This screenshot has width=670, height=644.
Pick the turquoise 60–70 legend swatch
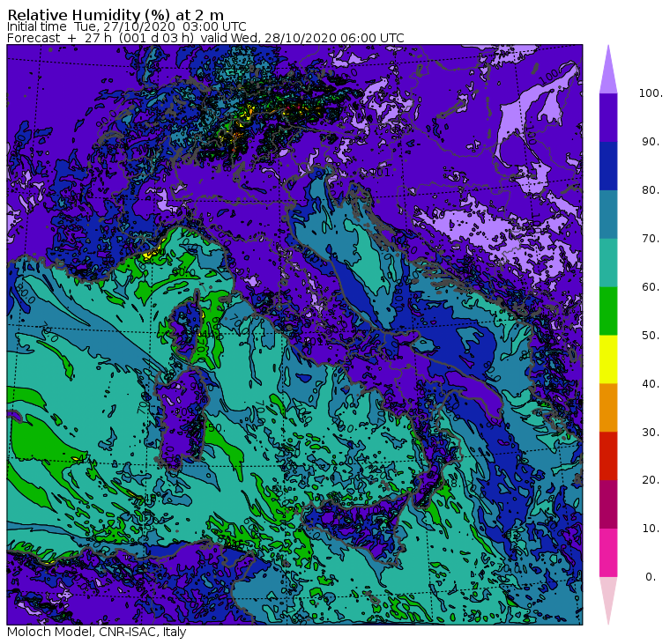point(608,263)
